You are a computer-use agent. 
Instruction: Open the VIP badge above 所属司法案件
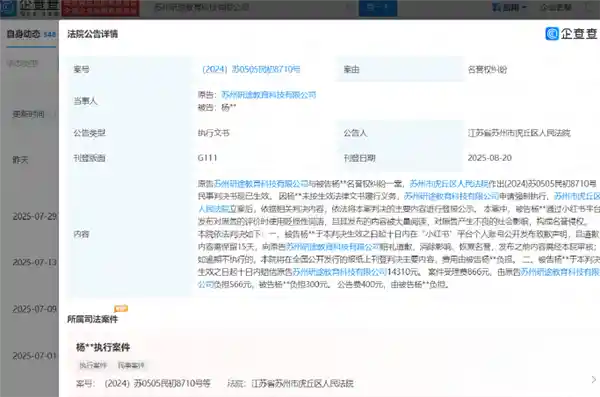pos(121,308)
